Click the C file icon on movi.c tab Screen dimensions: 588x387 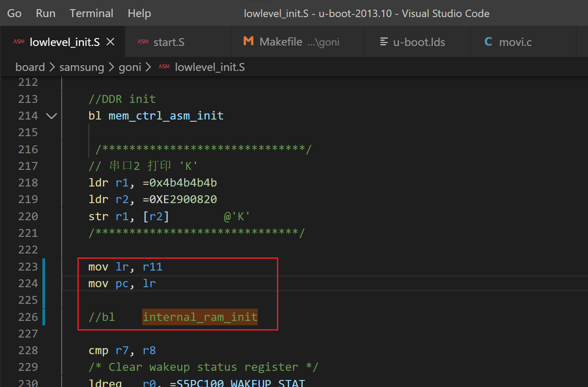click(x=489, y=42)
